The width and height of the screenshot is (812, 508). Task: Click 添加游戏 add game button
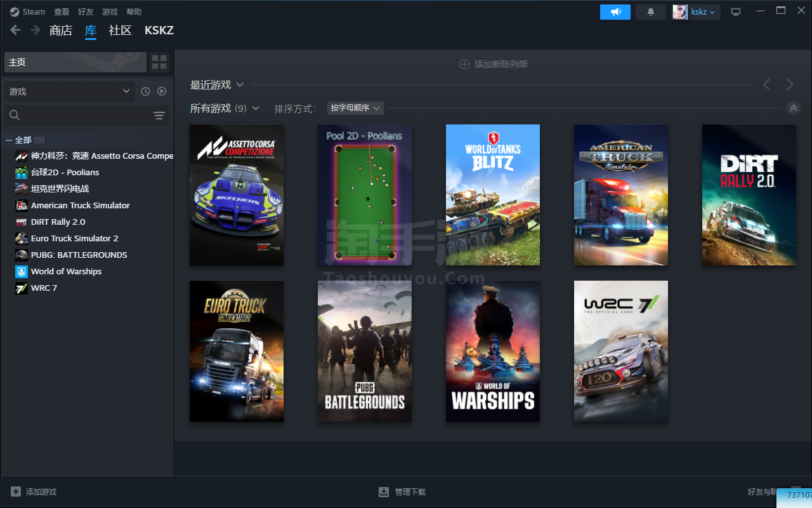click(x=34, y=492)
